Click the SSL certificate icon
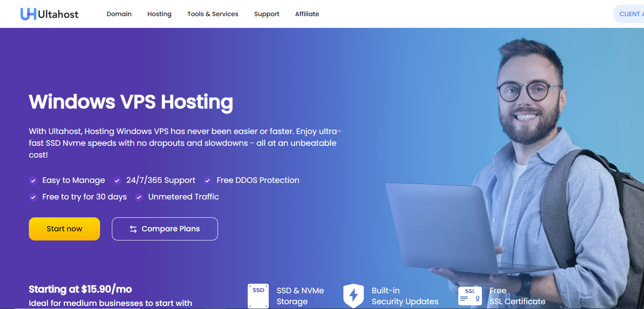This screenshot has width=644, height=309. pos(470,296)
